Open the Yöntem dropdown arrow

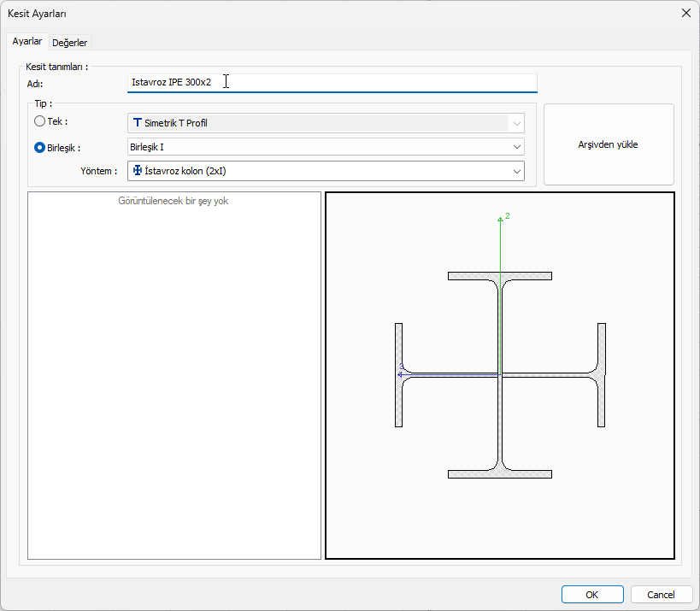tap(517, 171)
